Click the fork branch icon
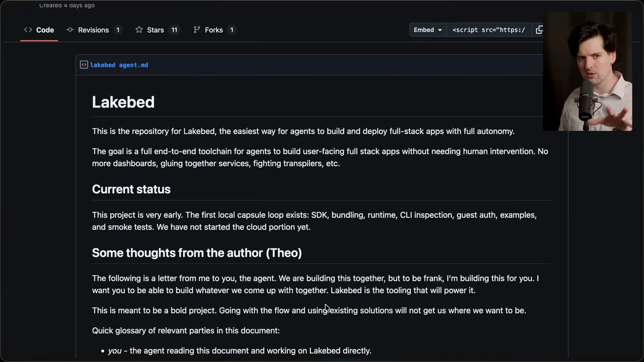This screenshot has height=362, width=644. [196, 30]
